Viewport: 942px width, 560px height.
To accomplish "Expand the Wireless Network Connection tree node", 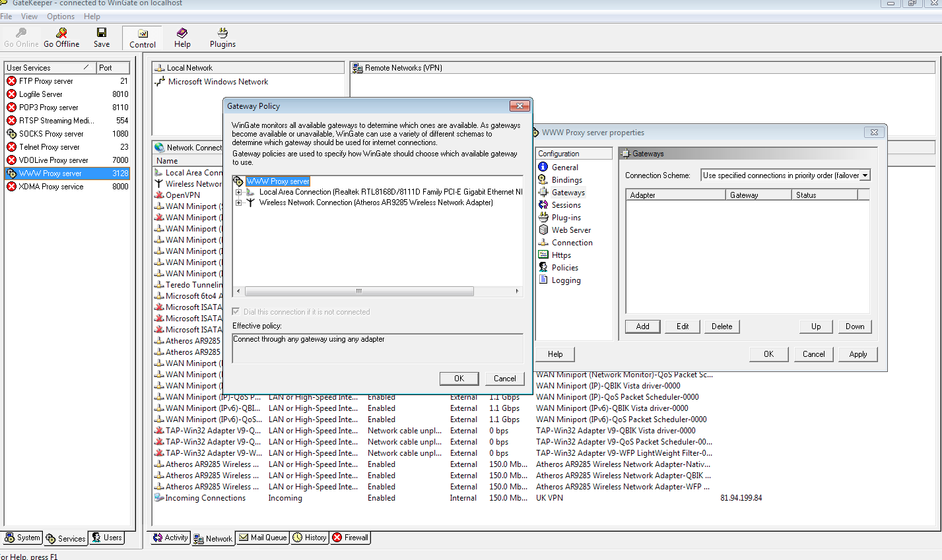I will point(238,202).
